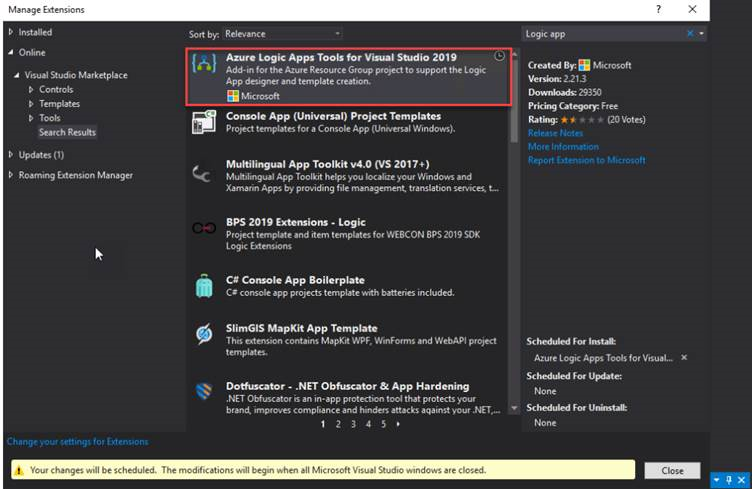The height and width of the screenshot is (490, 752).
Task: Select Roaming Extension Manager item
Action: pyautogui.click(x=76, y=175)
